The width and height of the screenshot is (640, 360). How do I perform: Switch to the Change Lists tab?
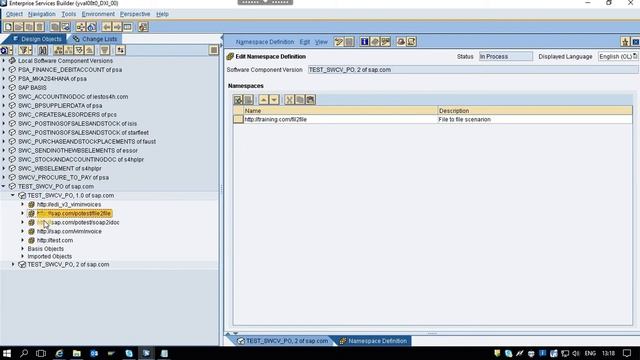(x=96, y=39)
